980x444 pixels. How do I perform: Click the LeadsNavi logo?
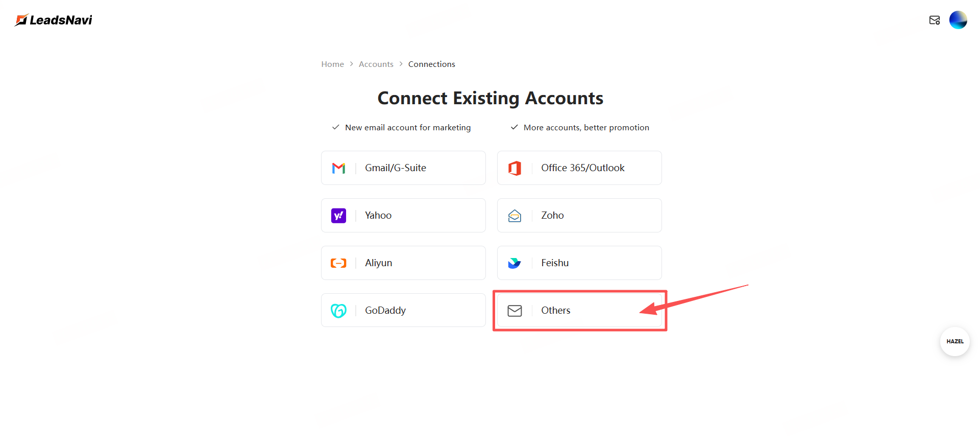(54, 20)
